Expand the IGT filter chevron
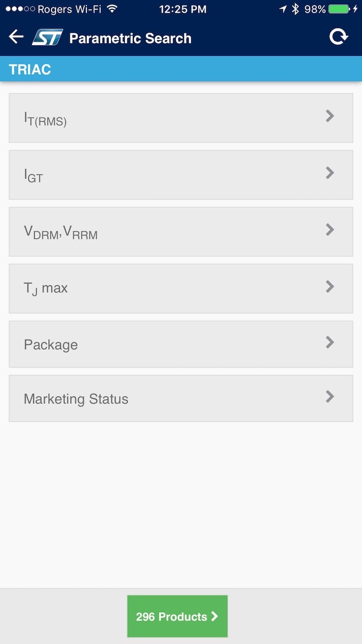The image size is (362, 644). tap(330, 173)
